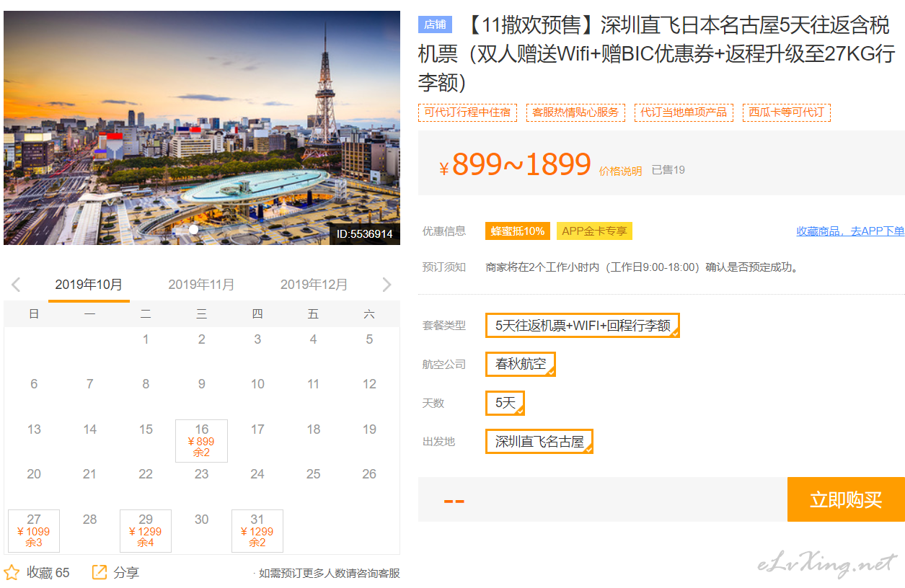Image resolution: width=905 pixels, height=588 pixels.
Task: Select October 27 priced ¥1099
Action: [34, 531]
